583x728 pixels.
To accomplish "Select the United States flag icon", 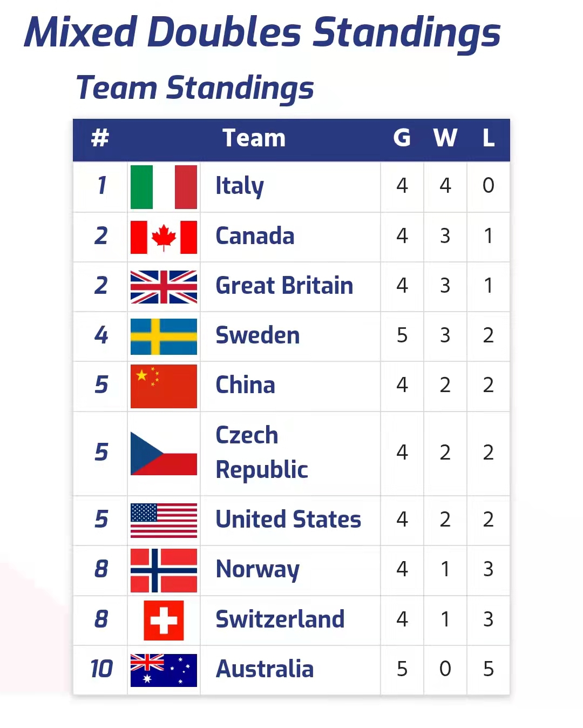I will coord(164,520).
